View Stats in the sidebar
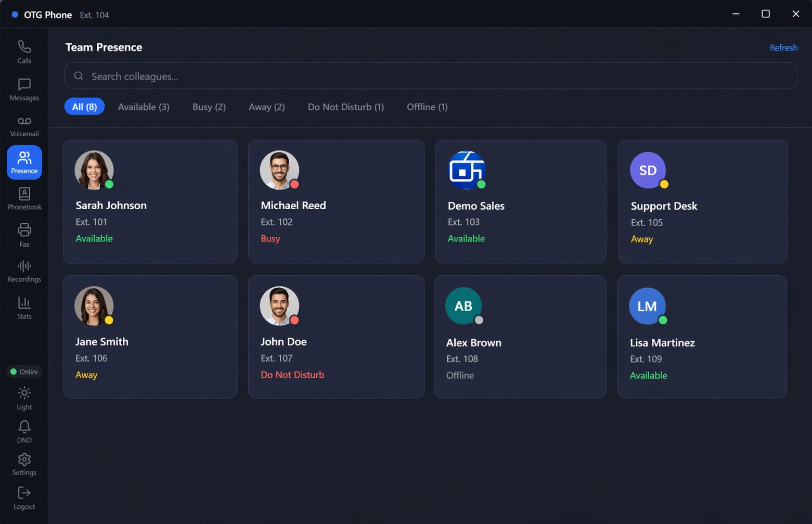Viewport: 812px width, 524px height. pos(24,308)
